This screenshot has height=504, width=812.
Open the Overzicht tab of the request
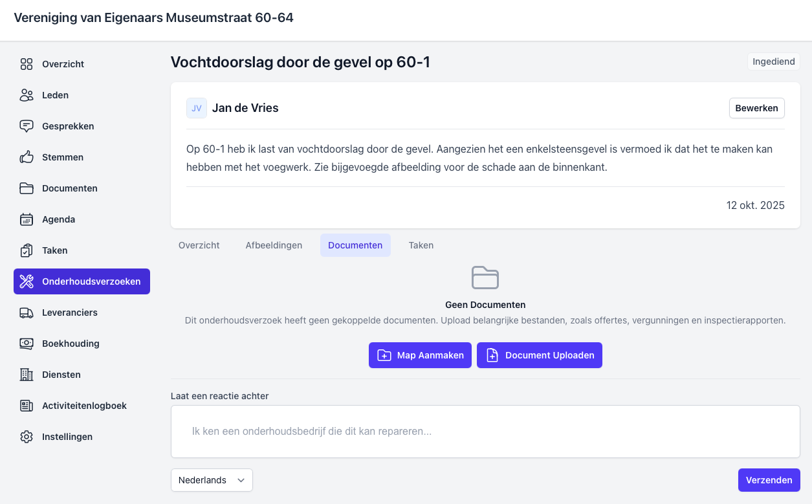(199, 245)
